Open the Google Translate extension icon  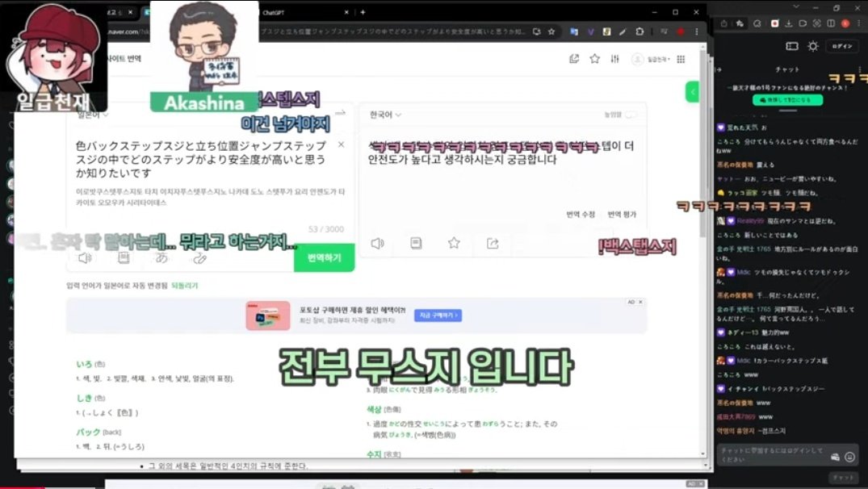click(x=574, y=31)
